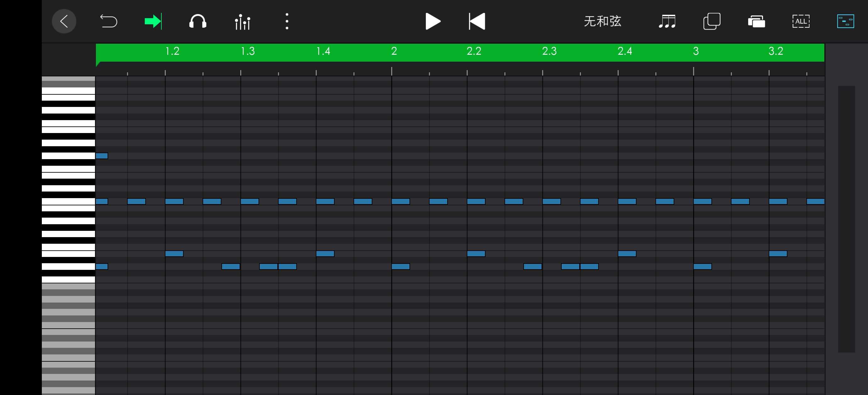Open the note length music-notes icon
The height and width of the screenshot is (395, 868).
[x=667, y=22]
